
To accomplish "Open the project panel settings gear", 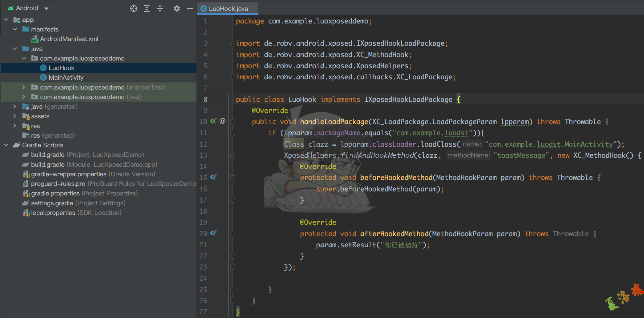I will click(x=177, y=9).
